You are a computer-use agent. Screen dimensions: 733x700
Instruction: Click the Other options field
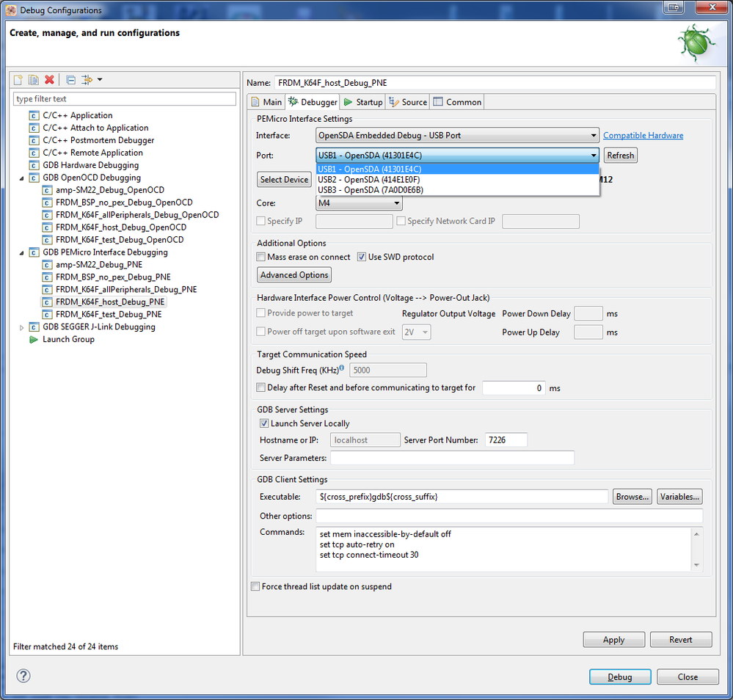click(509, 516)
